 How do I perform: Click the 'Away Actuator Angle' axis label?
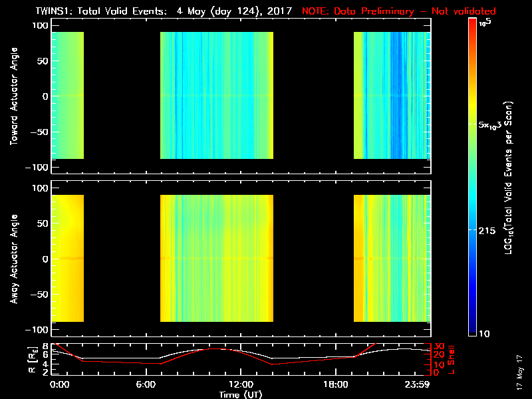[x=14, y=259]
